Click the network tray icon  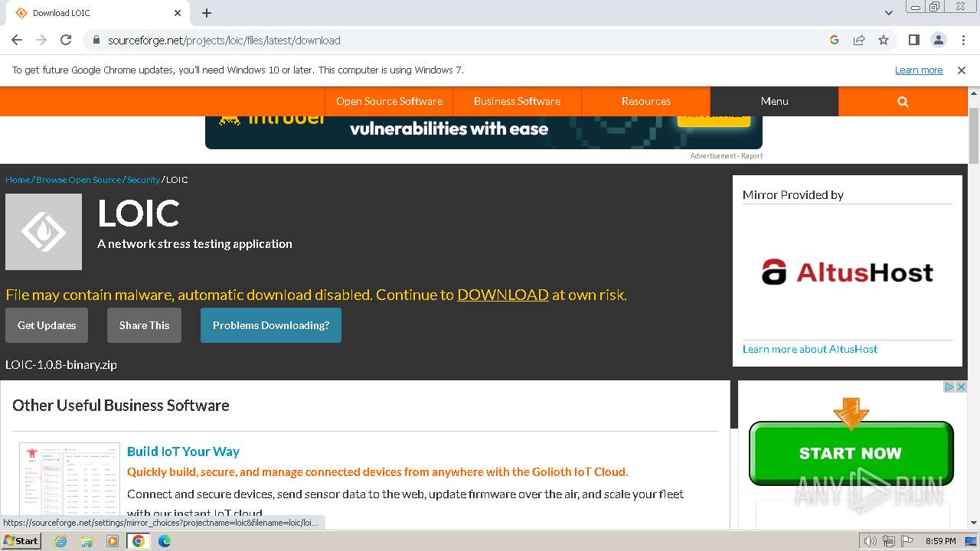click(889, 541)
